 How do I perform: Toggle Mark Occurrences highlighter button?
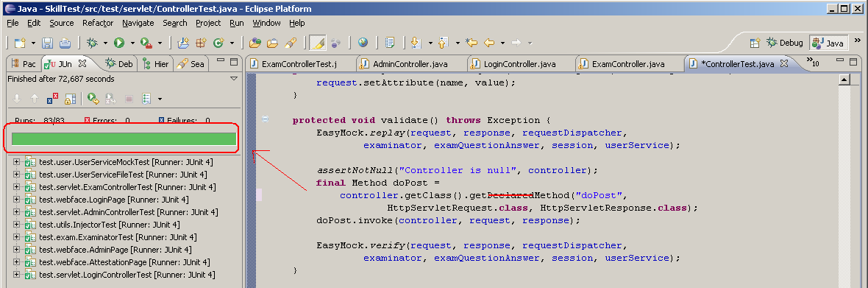318,43
